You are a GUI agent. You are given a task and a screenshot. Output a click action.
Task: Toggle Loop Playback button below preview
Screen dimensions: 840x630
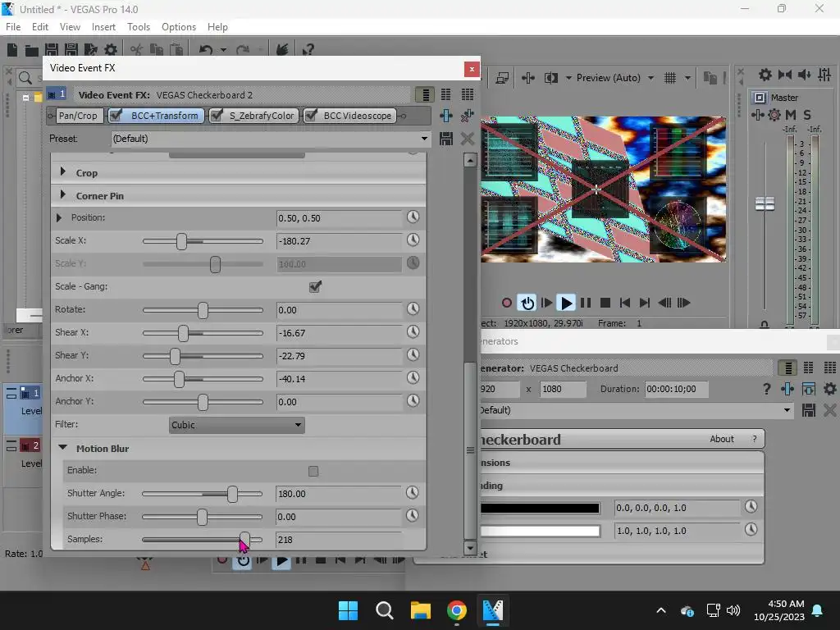coord(527,303)
